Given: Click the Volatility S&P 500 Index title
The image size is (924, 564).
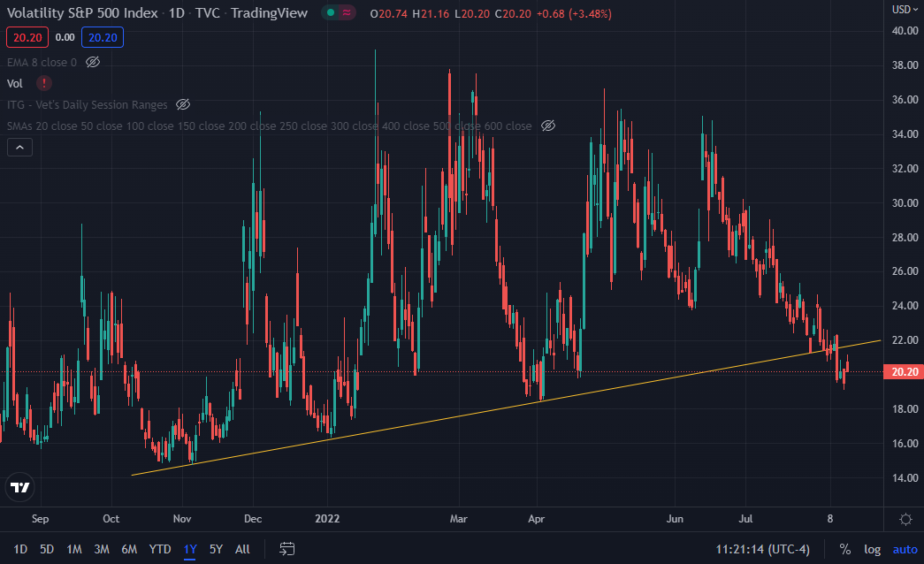Looking at the screenshot, I should 82,13.
